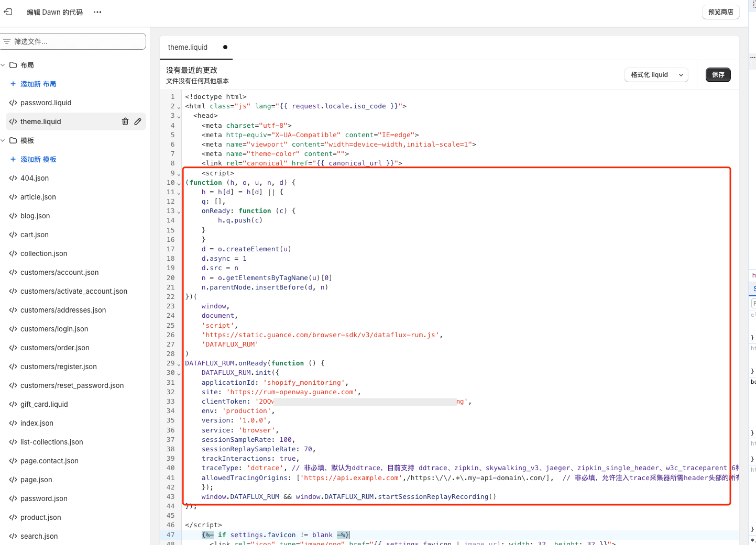Rename theme.liquid with the pencil icon
The height and width of the screenshot is (545, 756).
pos(138,121)
